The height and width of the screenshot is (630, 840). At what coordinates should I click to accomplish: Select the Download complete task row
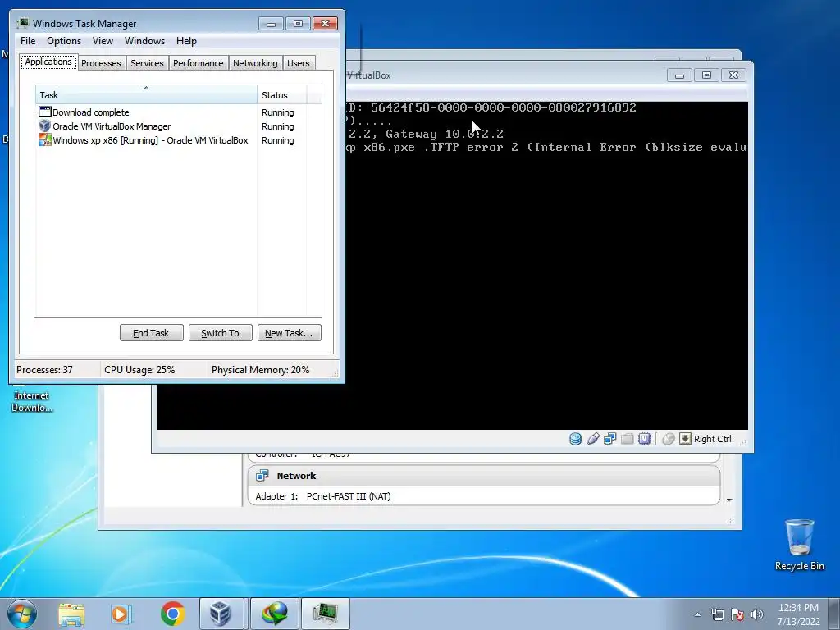click(x=178, y=112)
